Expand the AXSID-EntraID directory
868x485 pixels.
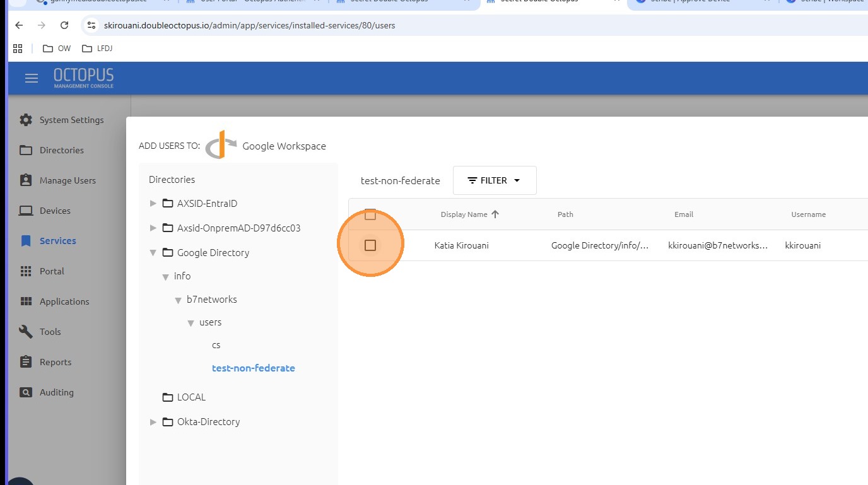(x=153, y=204)
